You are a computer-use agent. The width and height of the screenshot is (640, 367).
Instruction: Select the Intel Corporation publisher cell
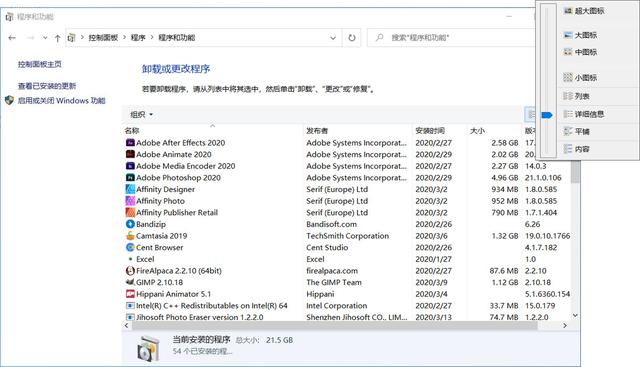[336, 305]
